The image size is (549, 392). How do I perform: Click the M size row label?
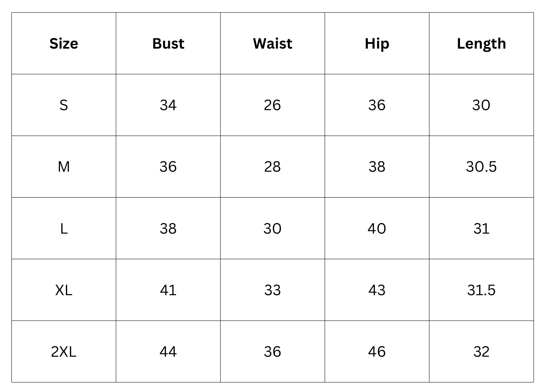tap(64, 167)
